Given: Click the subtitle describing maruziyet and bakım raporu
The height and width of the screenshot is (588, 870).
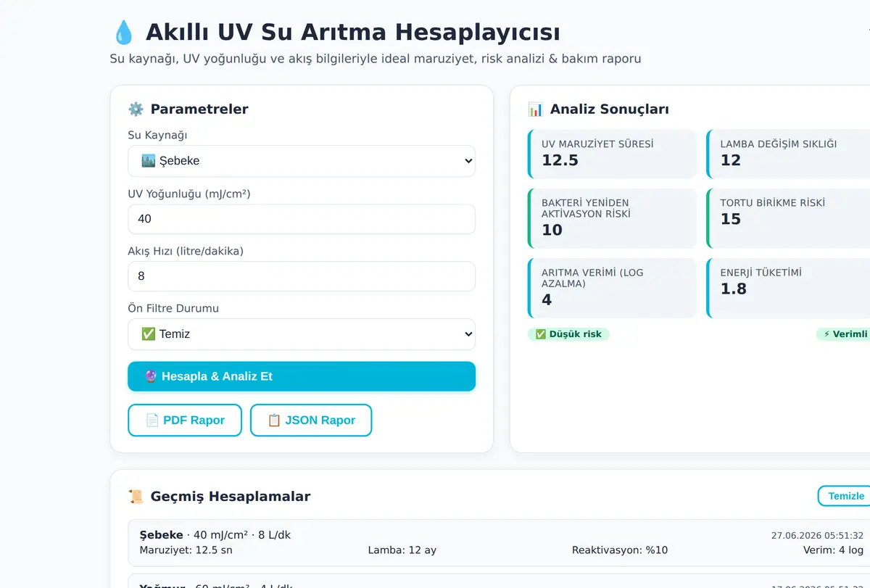Looking at the screenshot, I should (x=376, y=59).
